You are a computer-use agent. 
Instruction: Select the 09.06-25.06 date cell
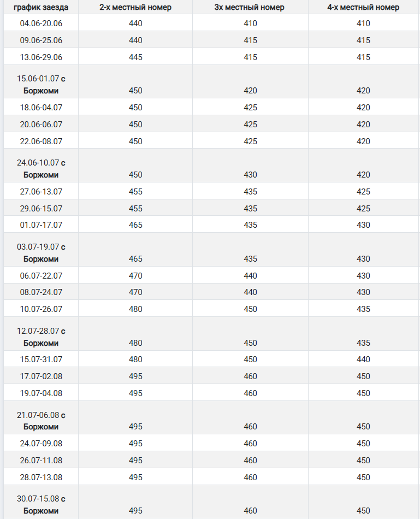[x=41, y=40]
